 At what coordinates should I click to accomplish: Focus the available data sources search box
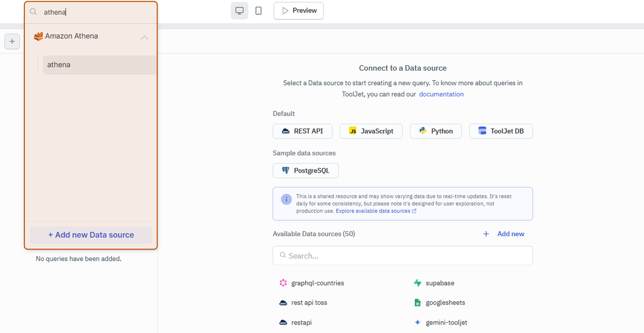point(403,255)
